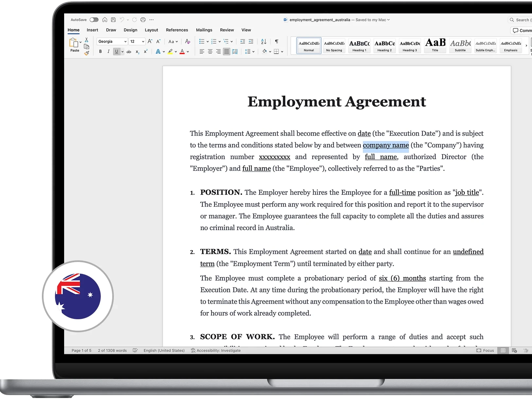The width and height of the screenshot is (532, 399).
Task: Apply the No Spacing style
Action: point(334,45)
